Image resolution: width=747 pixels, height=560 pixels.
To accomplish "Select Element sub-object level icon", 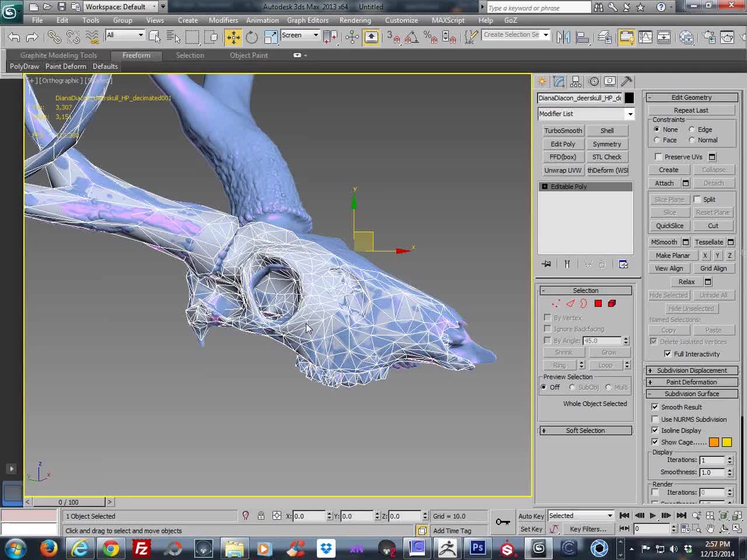I will click(612, 303).
